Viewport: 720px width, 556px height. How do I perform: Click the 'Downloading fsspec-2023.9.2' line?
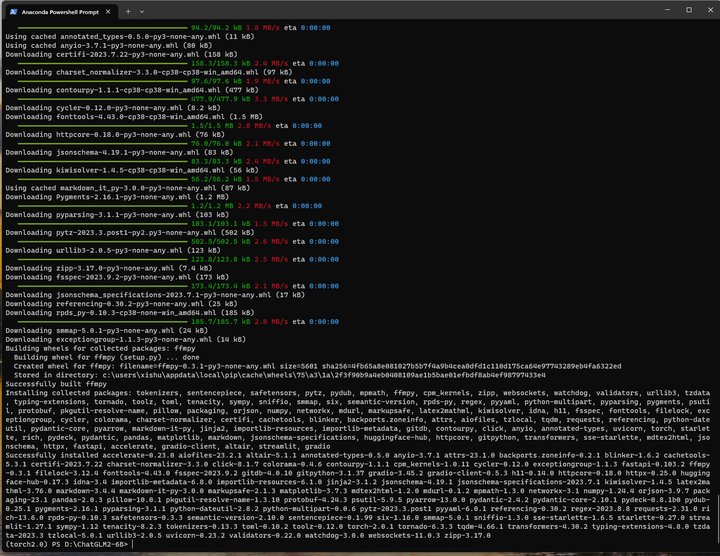click(117, 277)
